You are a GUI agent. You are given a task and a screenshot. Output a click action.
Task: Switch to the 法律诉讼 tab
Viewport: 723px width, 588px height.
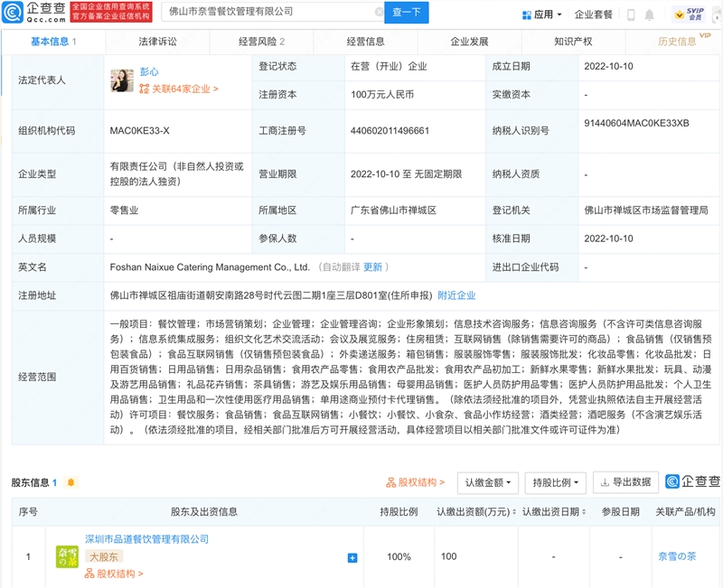(157, 42)
